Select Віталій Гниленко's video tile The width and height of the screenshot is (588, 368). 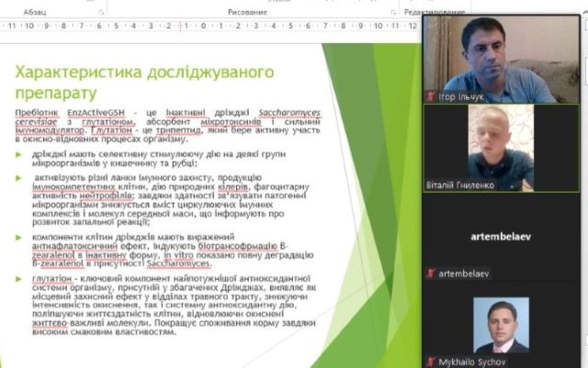click(501, 149)
